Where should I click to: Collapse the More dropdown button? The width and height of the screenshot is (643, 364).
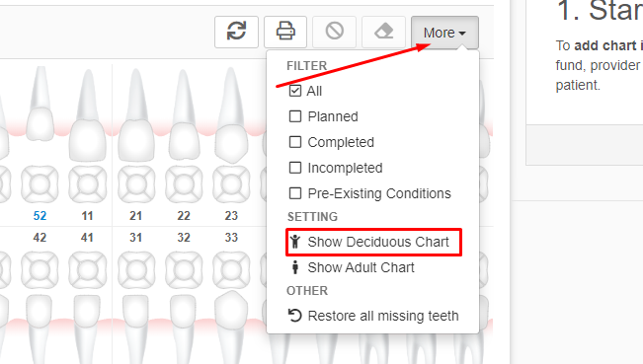coord(444,33)
